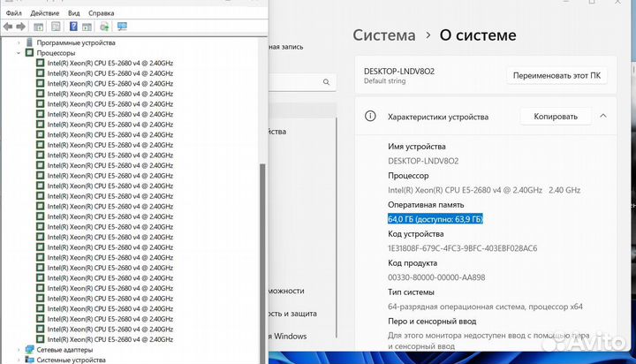This screenshot has width=636, height=364.
Task: Click the Forward arrow in Device Manager toolbar
Action: tap(20, 27)
